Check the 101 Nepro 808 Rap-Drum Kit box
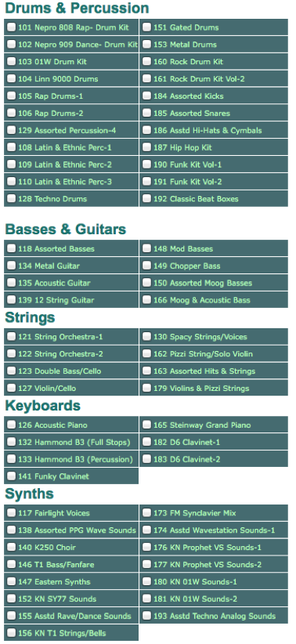Screen dimensions: 296x644 coord(12,27)
